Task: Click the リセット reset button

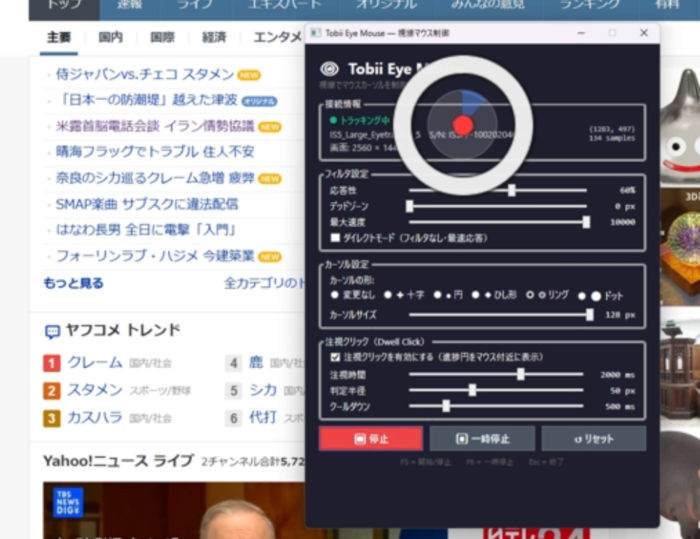Action: 593,439
